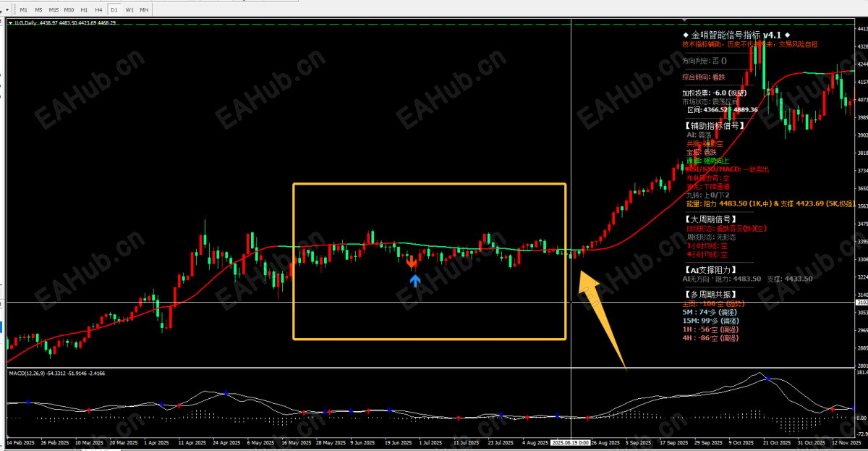Viewport: 868px width, 451px height.
Task: Click the triangle before LLG,Daily title
Action: (x=11, y=23)
